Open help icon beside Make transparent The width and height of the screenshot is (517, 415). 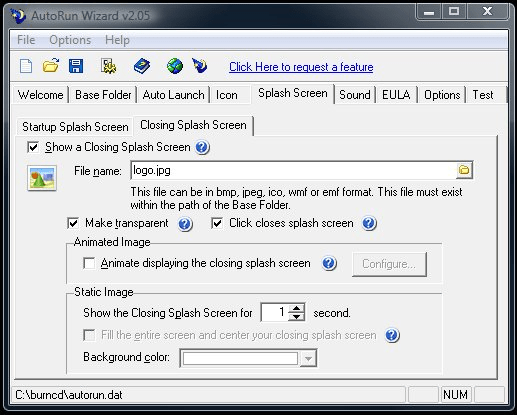pos(185,224)
